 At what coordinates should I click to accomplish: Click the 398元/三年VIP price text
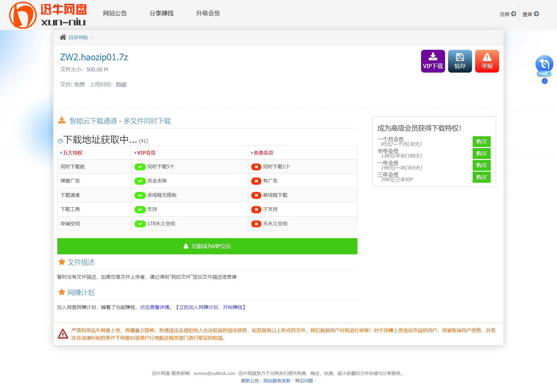coord(397,180)
